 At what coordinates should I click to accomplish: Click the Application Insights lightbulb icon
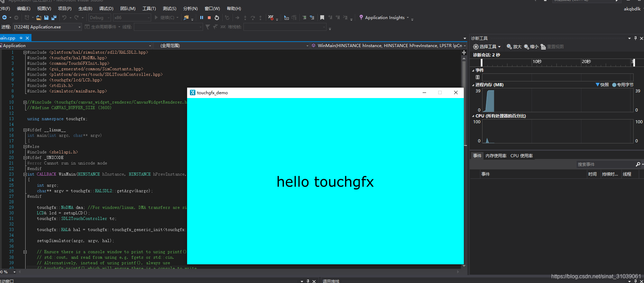pyautogui.click(x=361, y=17)
